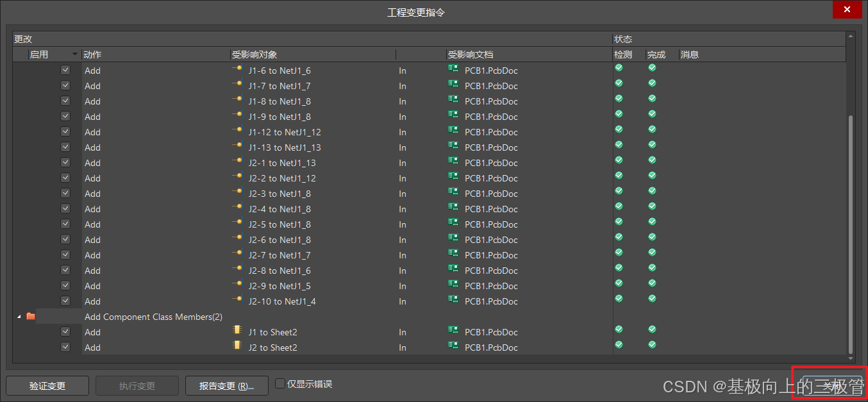Viewport: 868px width, 402px height.
Task: Click the Add Component Class Members(2) label
Action: 153,317
